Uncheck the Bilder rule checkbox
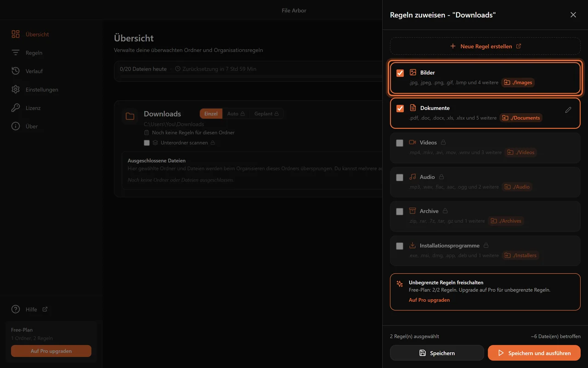Image resolution: width=588 pixels, height=368 pixels. [x=400, y=73]
